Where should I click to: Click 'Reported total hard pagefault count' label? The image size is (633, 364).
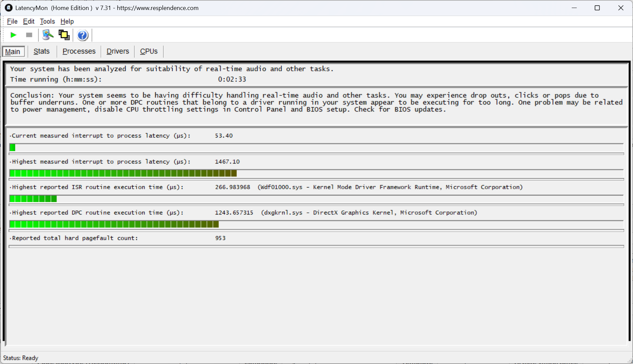click(75, 238)
